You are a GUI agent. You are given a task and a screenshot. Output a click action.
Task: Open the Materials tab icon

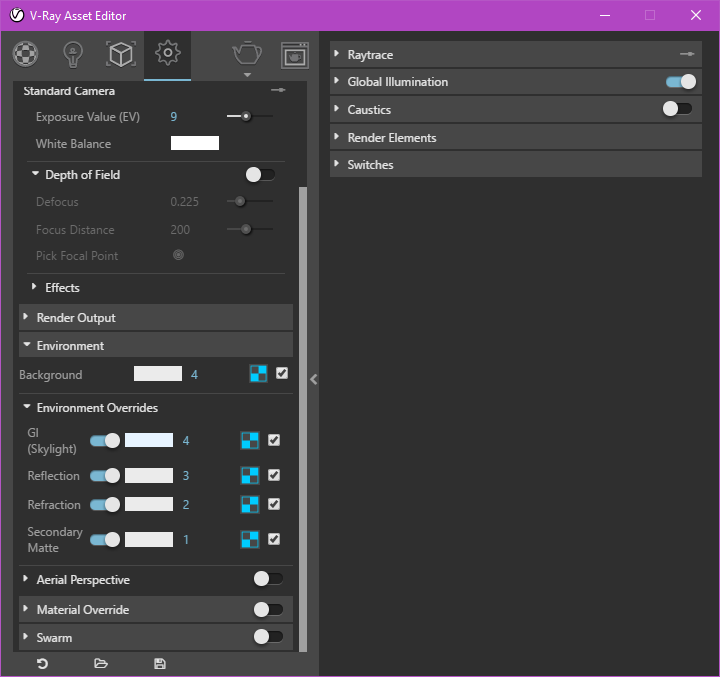tap(25, 54)
